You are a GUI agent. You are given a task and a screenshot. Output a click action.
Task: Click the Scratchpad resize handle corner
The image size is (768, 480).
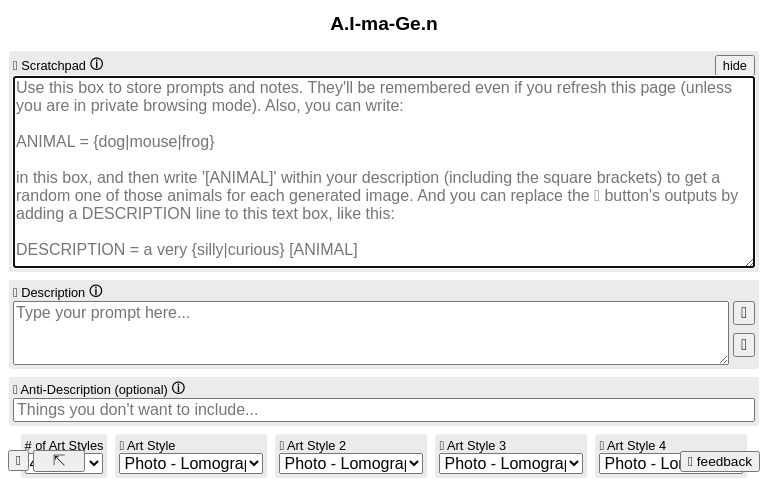(x=749, y=263)
